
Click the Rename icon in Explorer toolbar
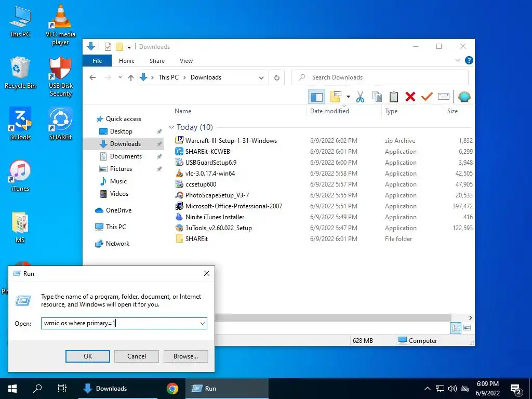pyautogui.click(x=444, y=97)
